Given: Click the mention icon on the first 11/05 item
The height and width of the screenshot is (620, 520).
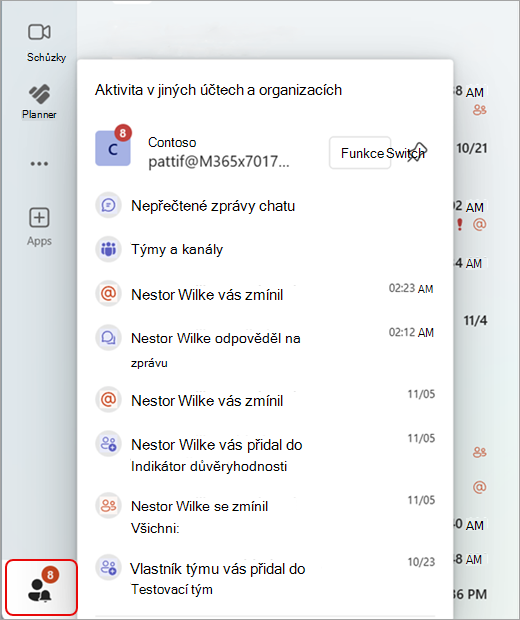Looking at the screenshot, I should pyautogui.click(x=108, y=399).
